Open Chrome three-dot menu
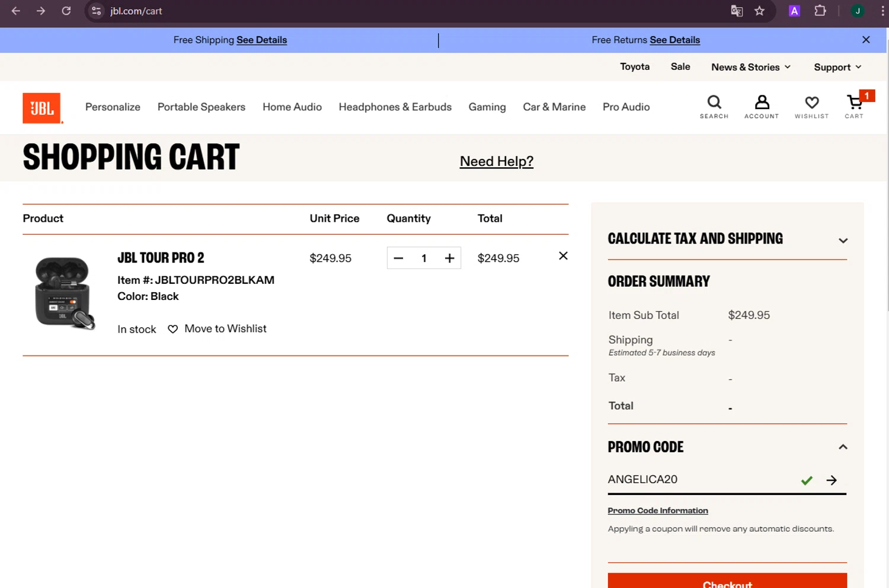Viewport: 889px width, 588px height. (x=882, y=11)
